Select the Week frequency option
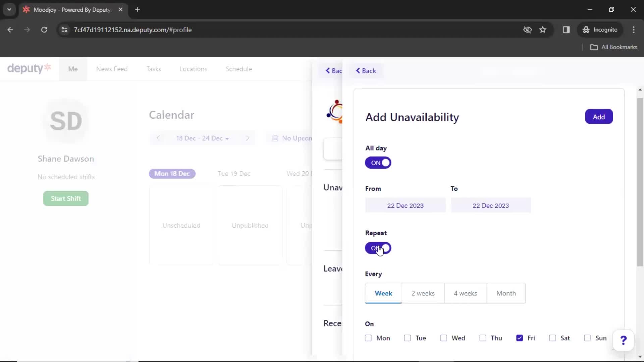Image resolution: width=644 pixels, height=362 pixels. pyautogui.click(x=383, y=293)
